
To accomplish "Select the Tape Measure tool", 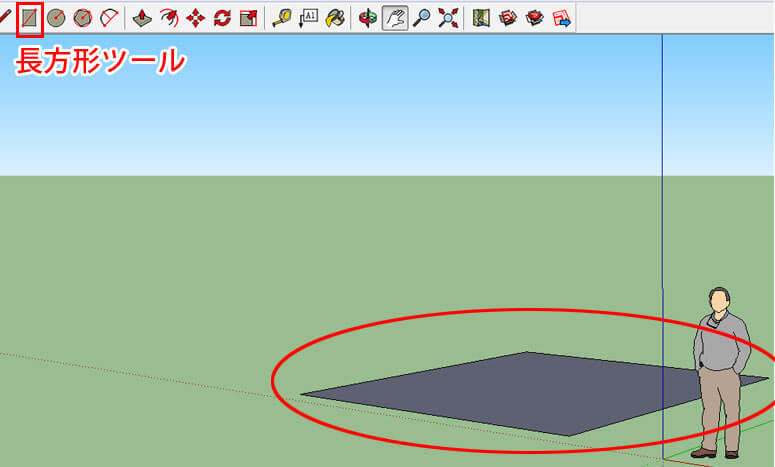I will (x=282, y=19).
